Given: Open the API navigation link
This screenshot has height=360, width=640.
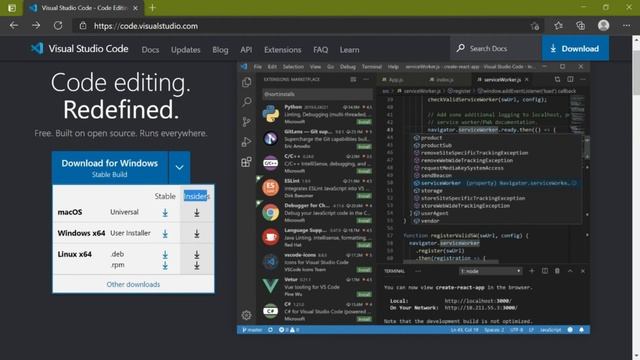Looking at the screenshot, I should 246,50.
